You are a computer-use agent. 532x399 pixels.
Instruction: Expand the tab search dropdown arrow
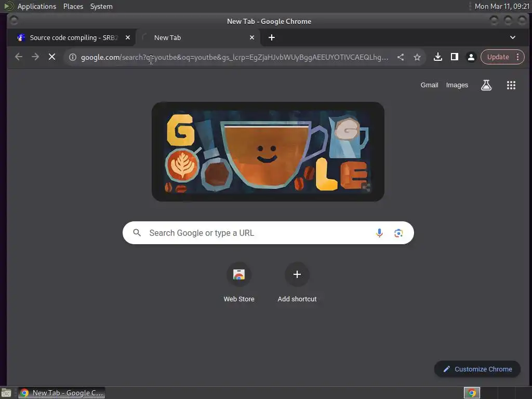[x=513, y=37]
